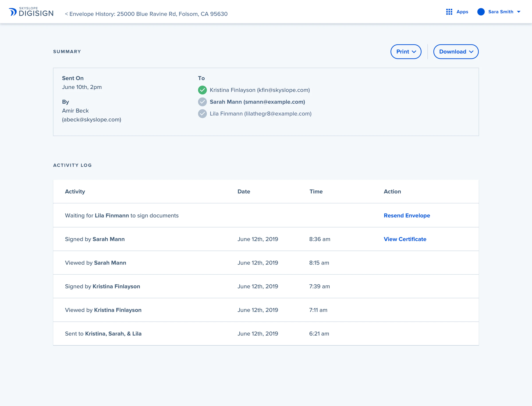532x406 pixels.
Task: Open the Apps grid icon
Action: (x=449, y=12)
